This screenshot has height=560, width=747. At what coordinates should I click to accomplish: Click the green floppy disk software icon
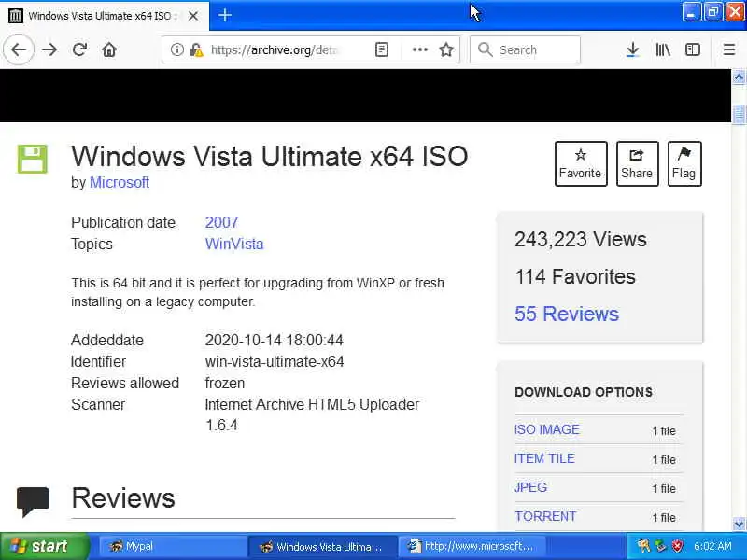(33, 159)
